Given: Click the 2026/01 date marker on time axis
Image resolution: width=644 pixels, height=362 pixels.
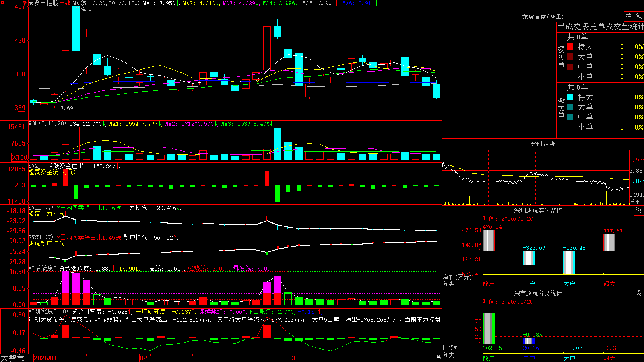Looking at the screenshot, I should coord(45,358).
